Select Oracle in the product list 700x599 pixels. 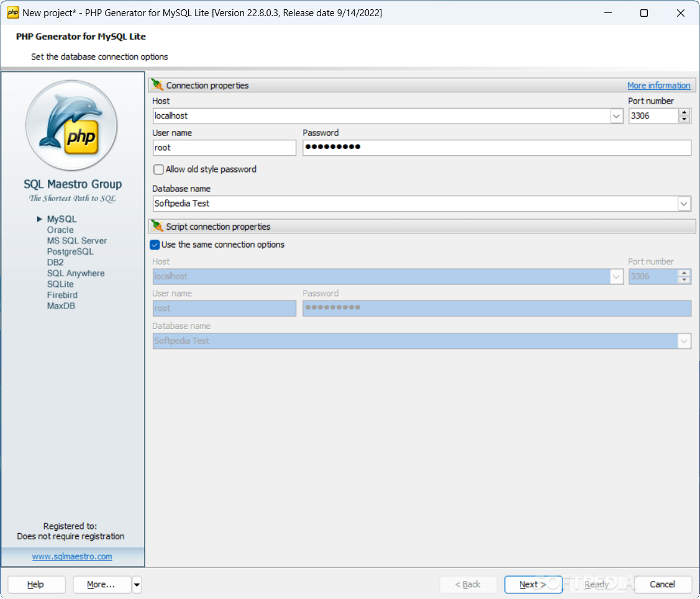pos(60,230)
